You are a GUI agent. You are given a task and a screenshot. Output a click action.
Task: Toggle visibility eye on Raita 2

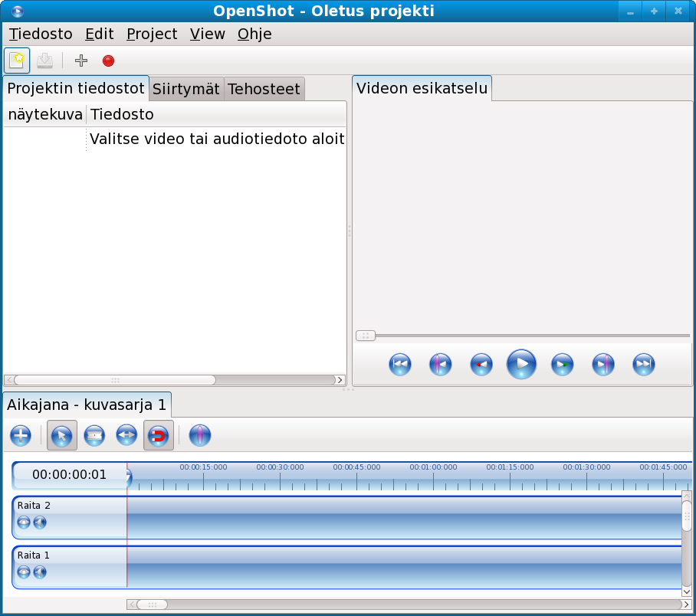pos(24,523)
